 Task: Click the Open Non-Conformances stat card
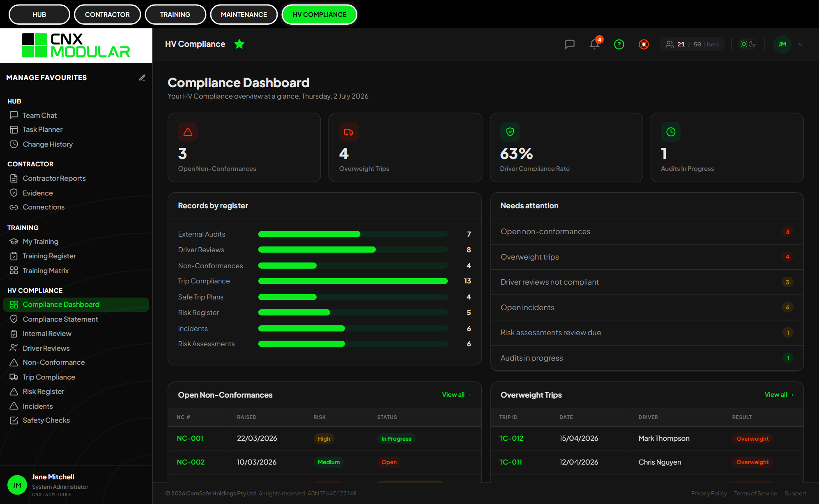coord(244,148)
